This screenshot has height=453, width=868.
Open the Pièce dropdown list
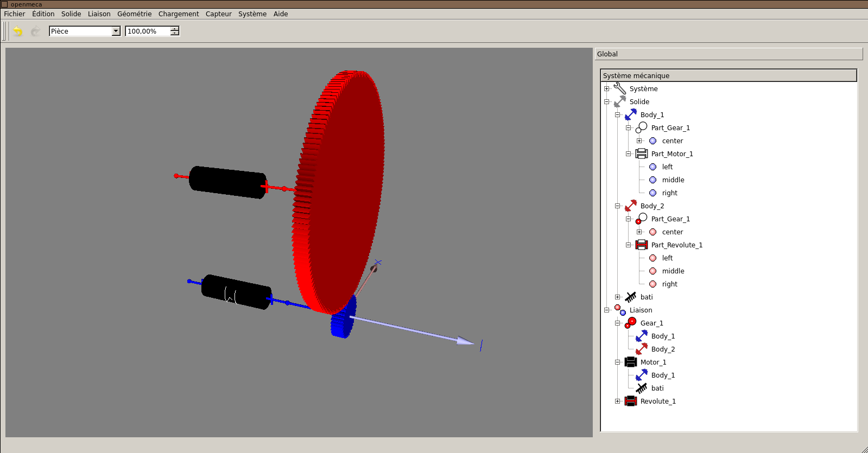[116, 31]
